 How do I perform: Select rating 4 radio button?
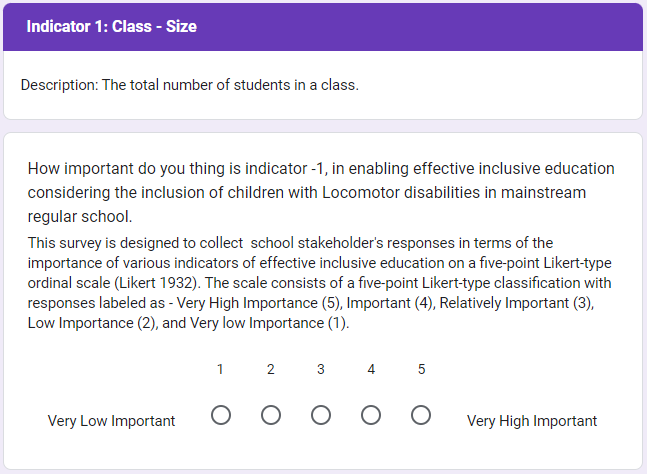[x=371, y=414]
